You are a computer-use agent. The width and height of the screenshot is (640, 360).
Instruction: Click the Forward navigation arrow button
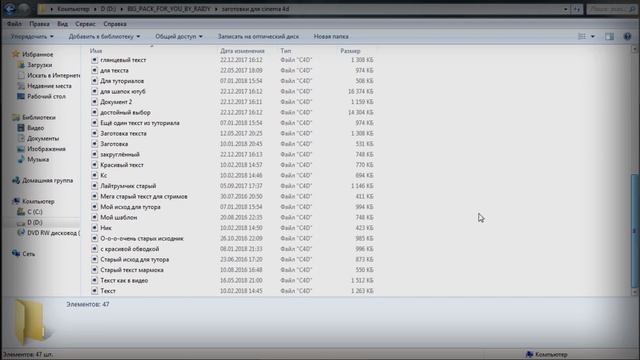[24, 9]
